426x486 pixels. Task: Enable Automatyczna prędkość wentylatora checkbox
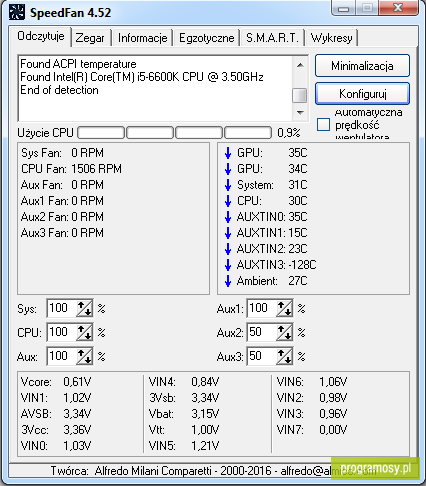point(323,125)
